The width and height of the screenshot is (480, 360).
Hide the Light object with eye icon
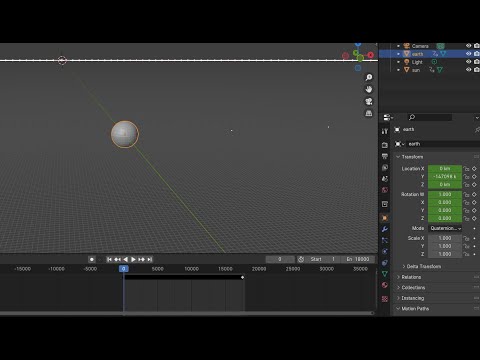(x=468, y=62)
